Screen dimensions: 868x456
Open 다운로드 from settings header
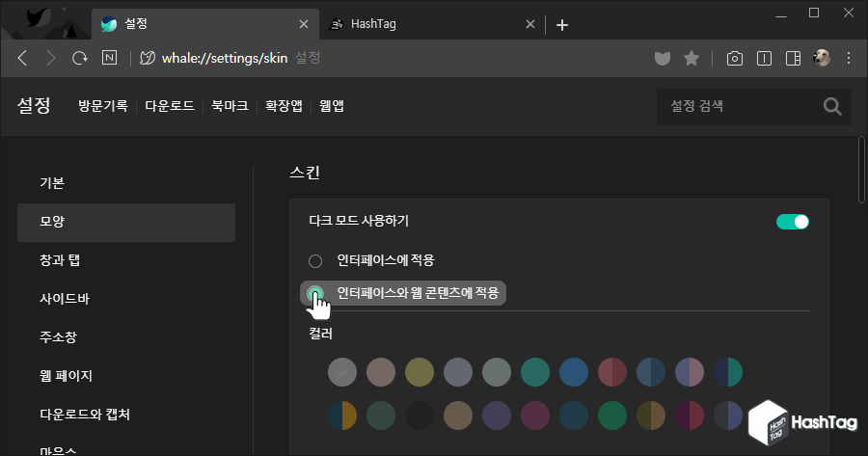coord(170,106)
